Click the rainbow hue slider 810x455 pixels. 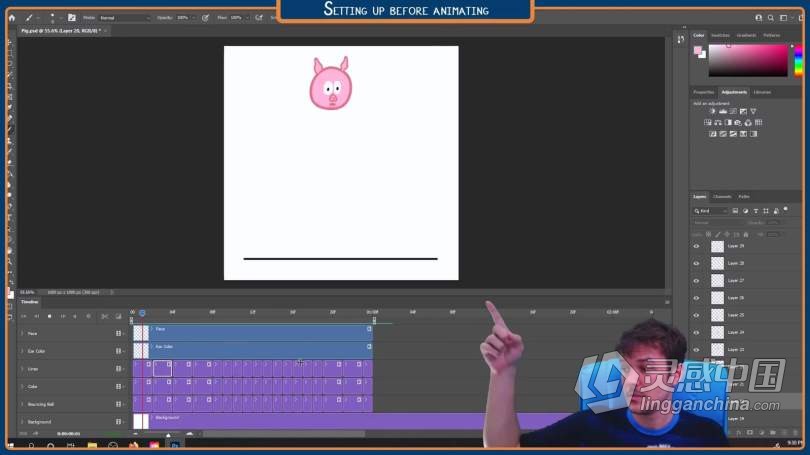798,60
